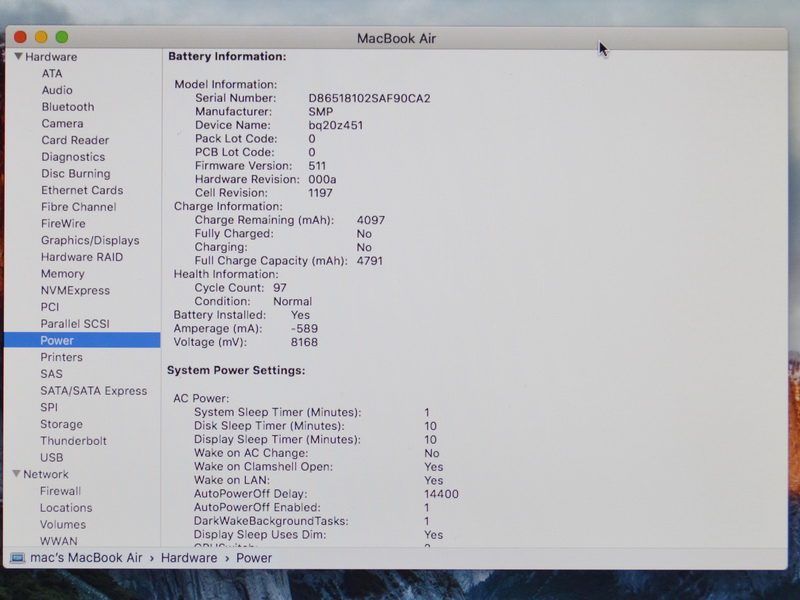Select Diagnostics in the sidebar
Screen dimensions: 800x600
[x=73, y=157]
